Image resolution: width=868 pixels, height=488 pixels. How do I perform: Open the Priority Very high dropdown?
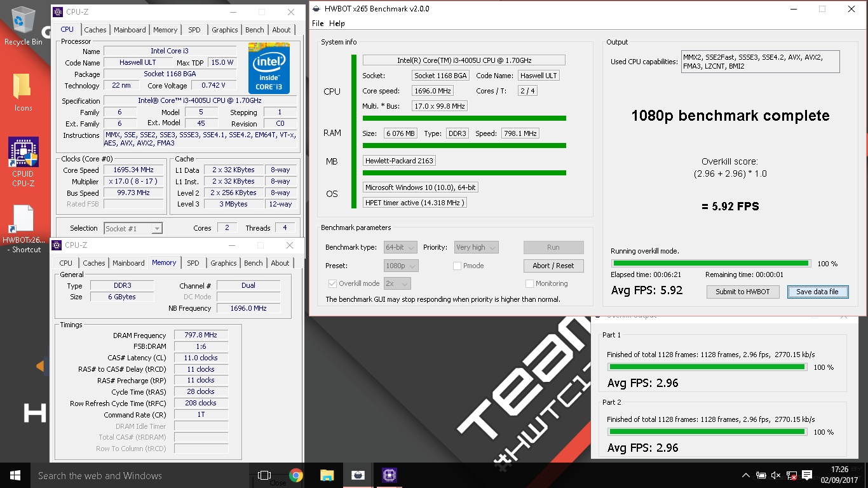coord(476,247)
